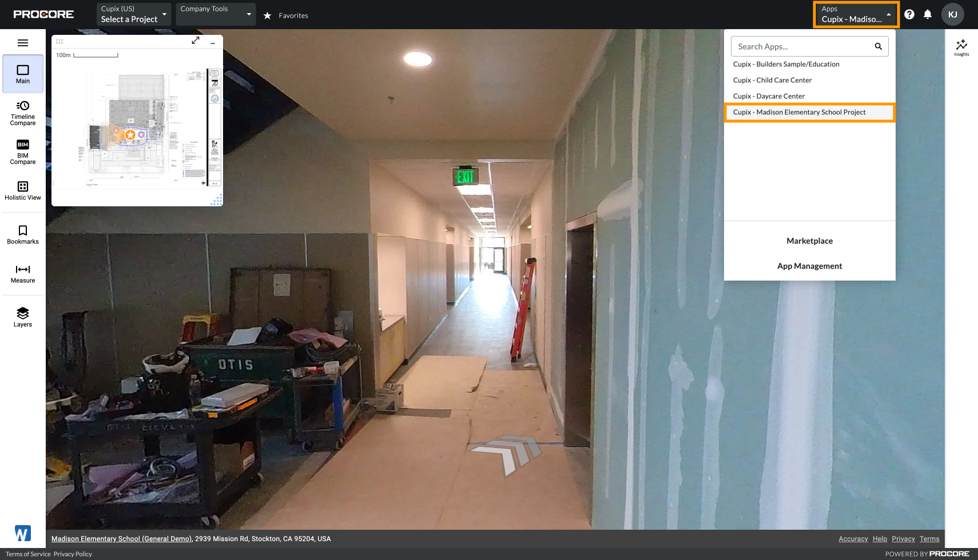Open Madison Elementary School (General Demo) link
Image resolution: width=978 pixels, height=560 pixels.
[122, 539]
